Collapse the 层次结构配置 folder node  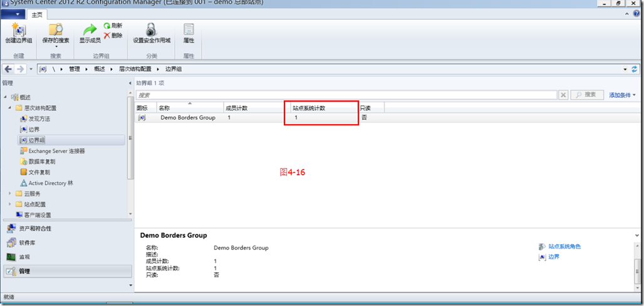10,108
